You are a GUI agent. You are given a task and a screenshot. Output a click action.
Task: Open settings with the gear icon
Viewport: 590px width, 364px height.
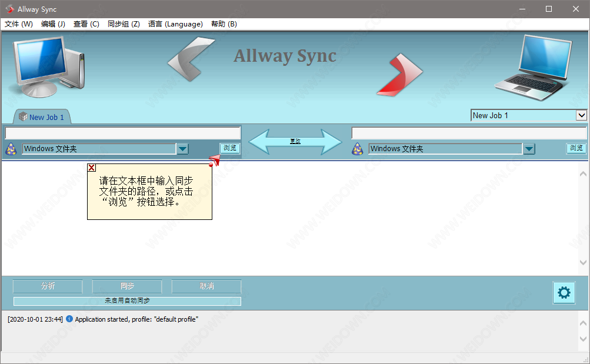[564, 293]
